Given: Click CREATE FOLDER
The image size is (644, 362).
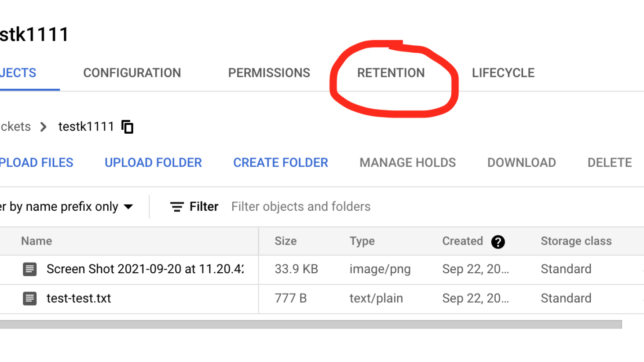Looking at the screenshot, I should pyautogui.click(x=280, y=162).
